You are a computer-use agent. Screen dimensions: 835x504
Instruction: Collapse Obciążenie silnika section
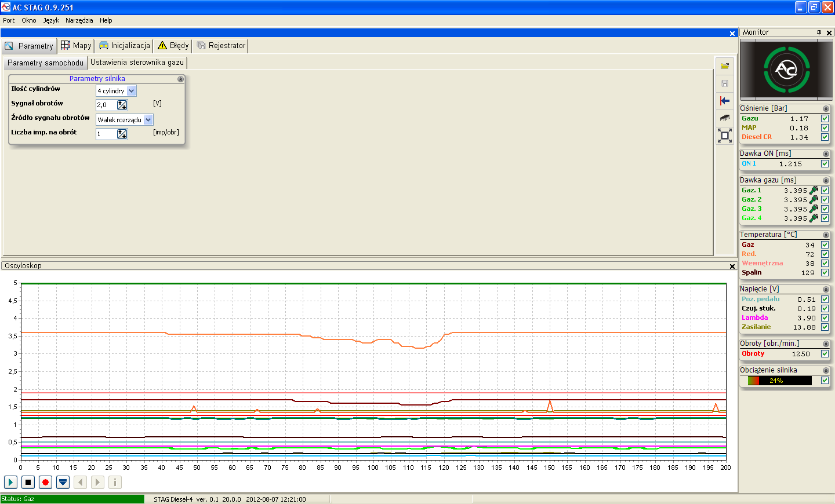pos(826,371)
